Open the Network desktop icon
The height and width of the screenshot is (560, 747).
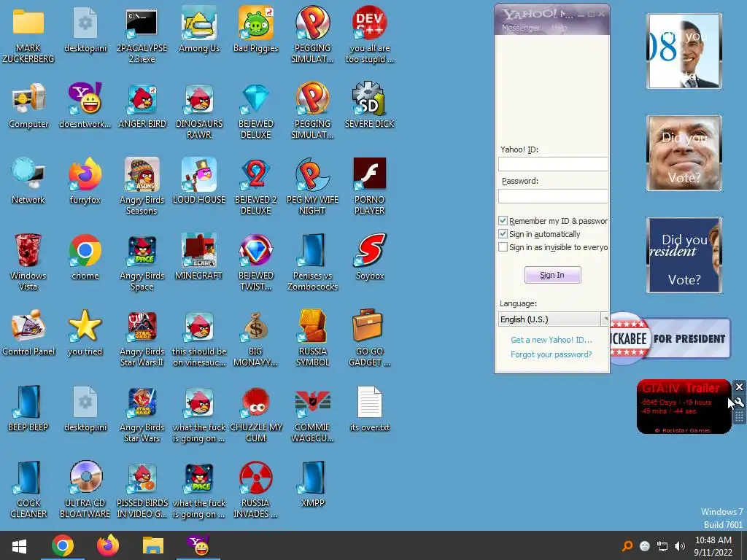coord(28,182)
